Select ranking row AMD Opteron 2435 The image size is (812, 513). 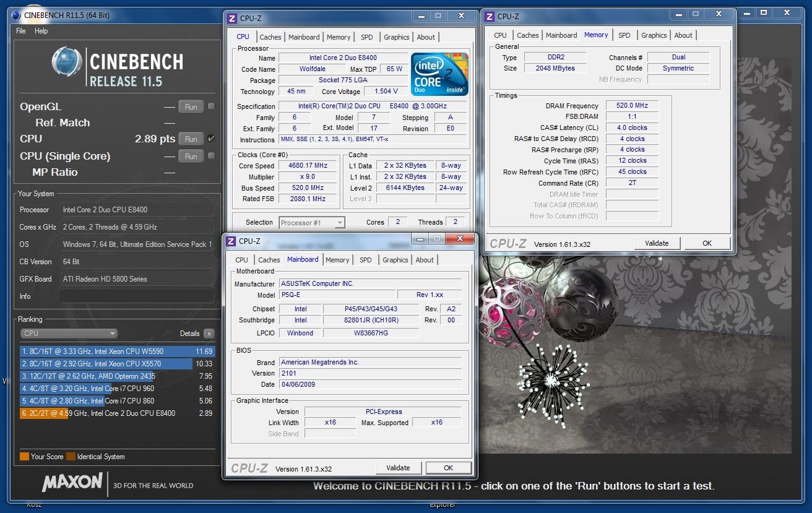(117, 376)
